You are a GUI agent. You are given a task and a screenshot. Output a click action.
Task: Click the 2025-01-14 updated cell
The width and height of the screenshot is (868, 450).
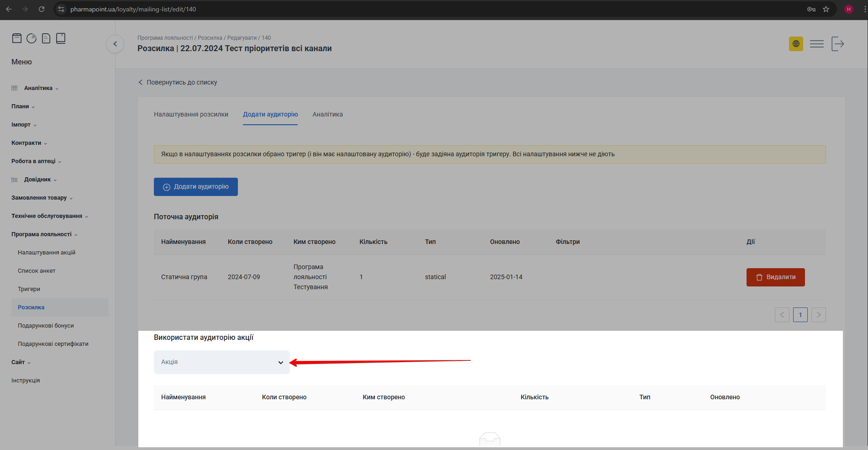point(506,277)
